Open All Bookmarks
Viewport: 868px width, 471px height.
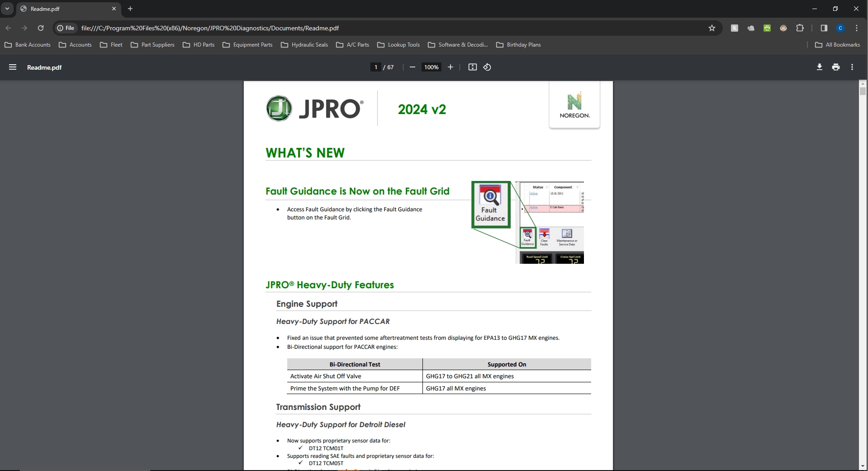[x=837, y=45]
